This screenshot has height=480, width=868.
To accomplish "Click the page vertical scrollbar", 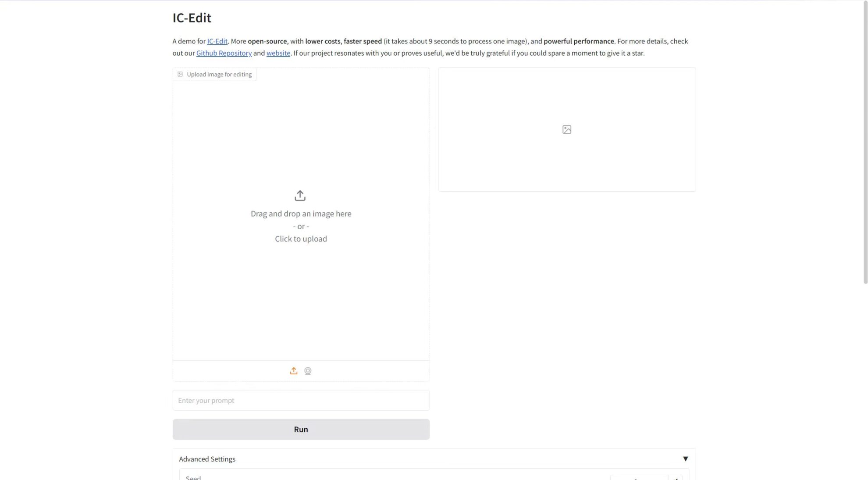I will coord(865,143).
